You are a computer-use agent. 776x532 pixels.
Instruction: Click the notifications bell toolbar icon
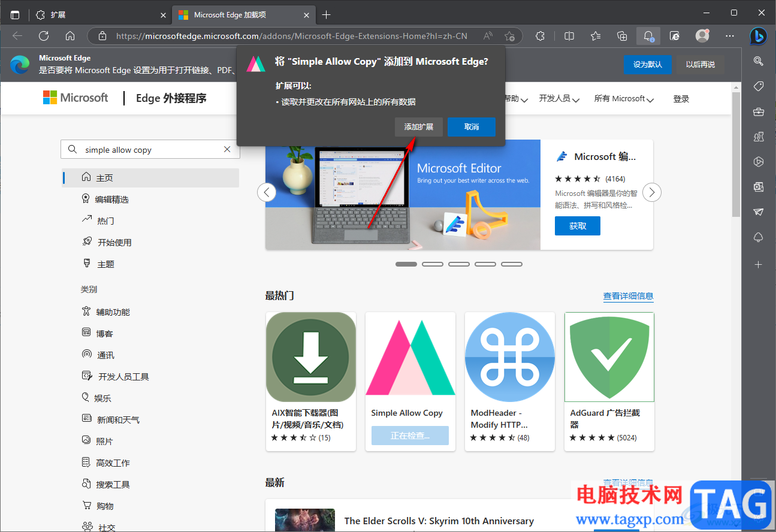648,36
